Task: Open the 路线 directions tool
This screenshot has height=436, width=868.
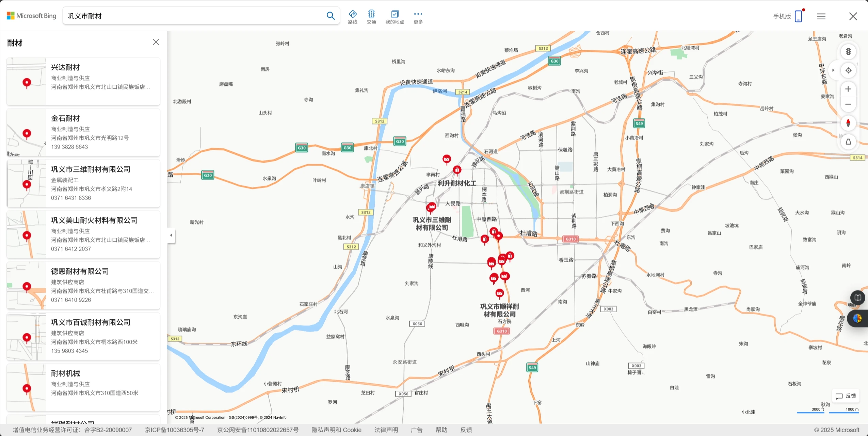Action: pos(353,17)
